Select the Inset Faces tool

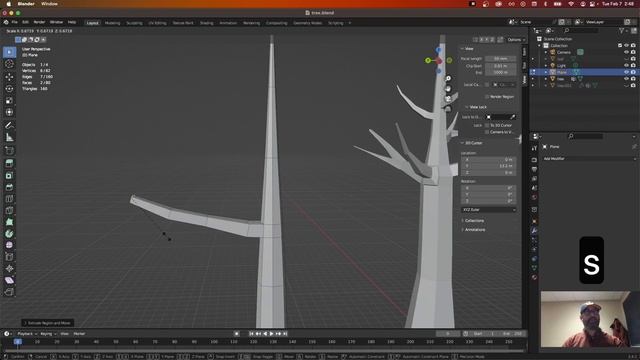(x=9, y=176)
